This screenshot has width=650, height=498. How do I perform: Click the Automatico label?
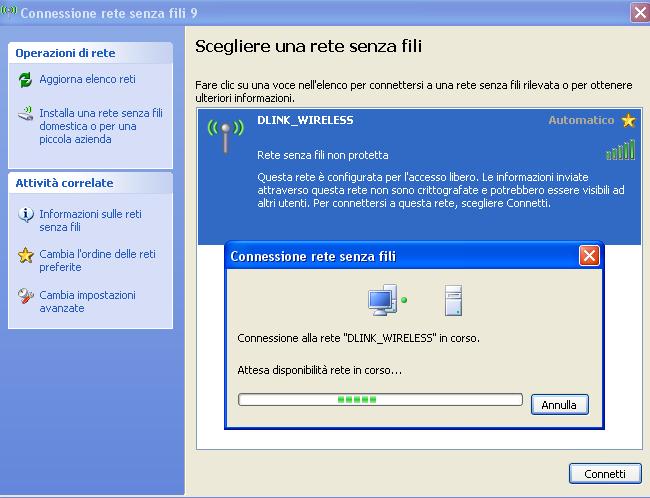581,120
